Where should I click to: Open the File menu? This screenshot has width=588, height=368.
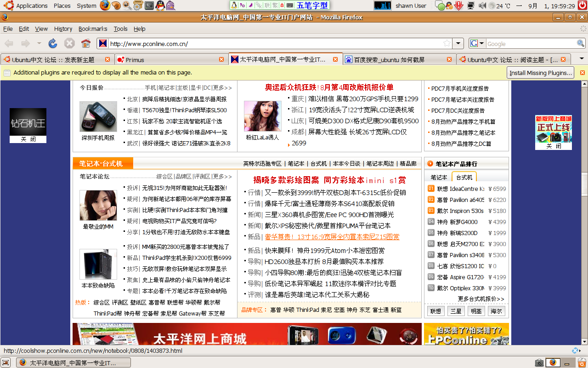[8, 29]
